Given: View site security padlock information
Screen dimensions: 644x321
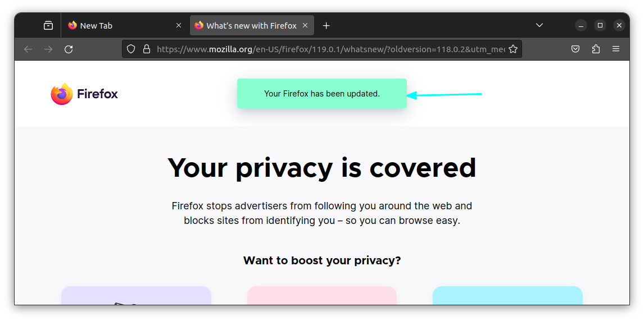Looking at the screenshot, I should point(147,49).
